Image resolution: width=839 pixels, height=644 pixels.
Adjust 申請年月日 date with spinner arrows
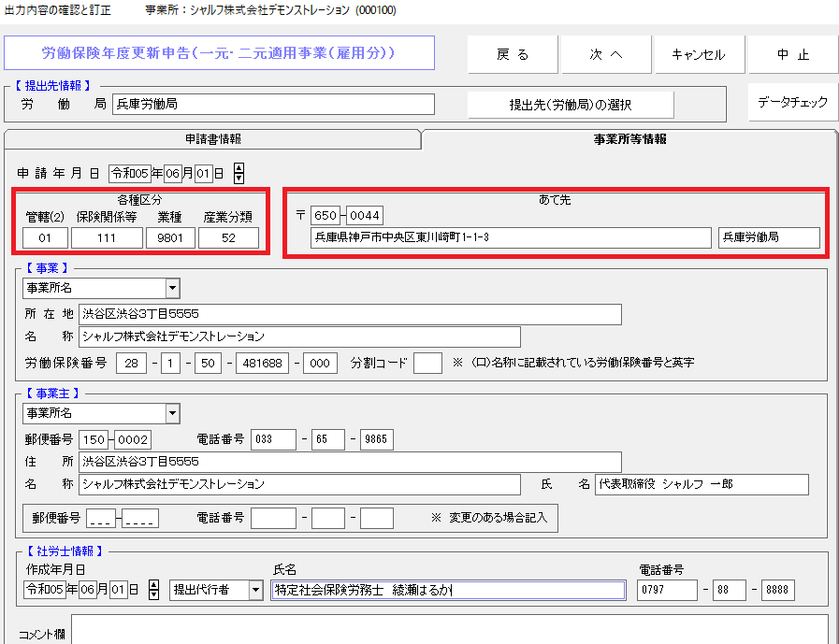point(239,173)
